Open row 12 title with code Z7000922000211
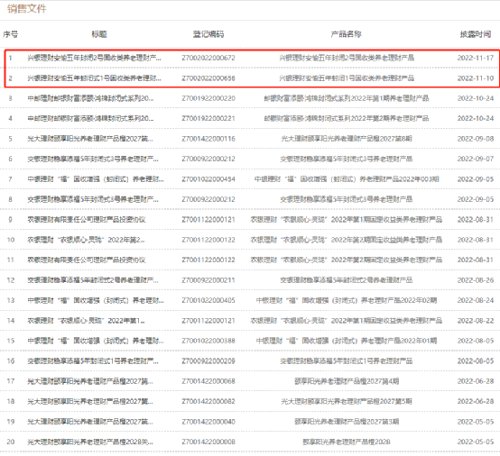The height and width of the screenshot is (456, 500). [x=93, y=280]
